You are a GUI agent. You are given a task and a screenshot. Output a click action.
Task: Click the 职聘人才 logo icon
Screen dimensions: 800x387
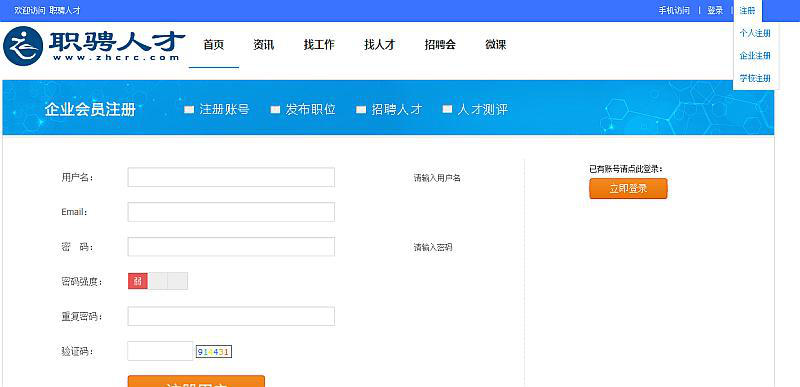point(23,46)
